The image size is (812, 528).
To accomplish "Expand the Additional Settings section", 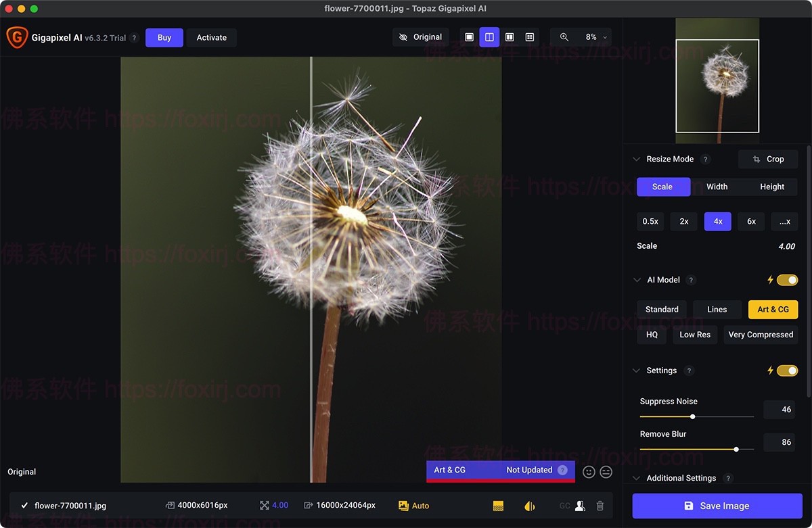I will click(x=636, y=478).
